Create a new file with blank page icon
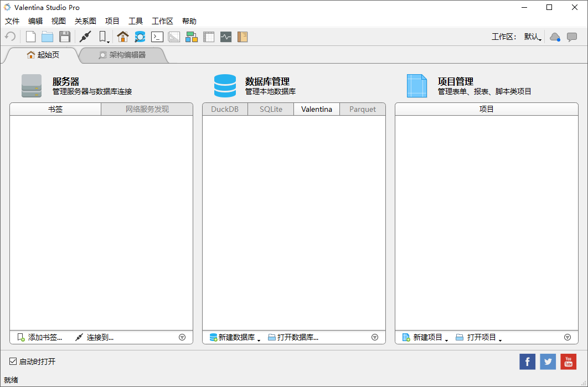Screen dimensions: 588x387 (31, 37)
